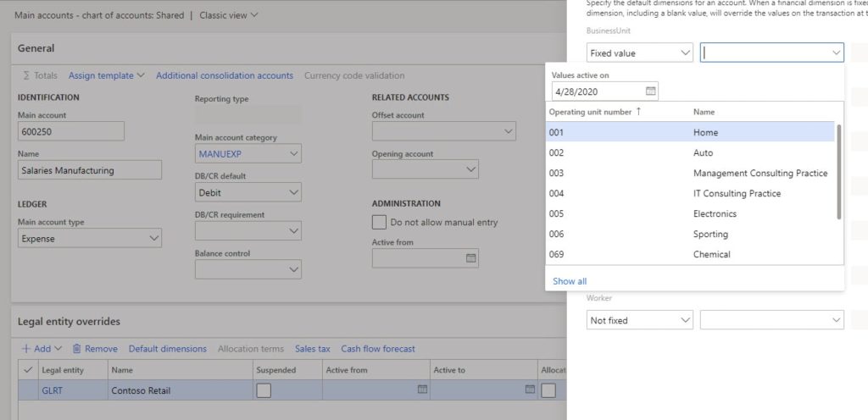The height and width of the screenshot is (420, 868).
Task: Click Name column header in lookup
Action: [x=704, y=112]
